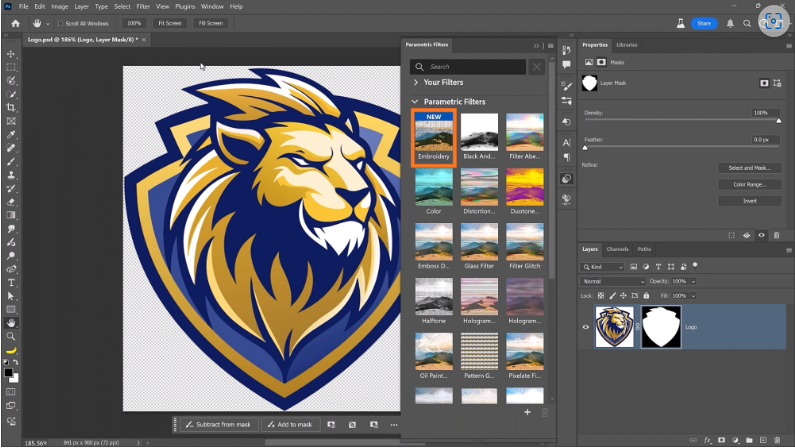Screen dimensions: 795x448
Task: Select the Frame tool
Action: point(11,121)
